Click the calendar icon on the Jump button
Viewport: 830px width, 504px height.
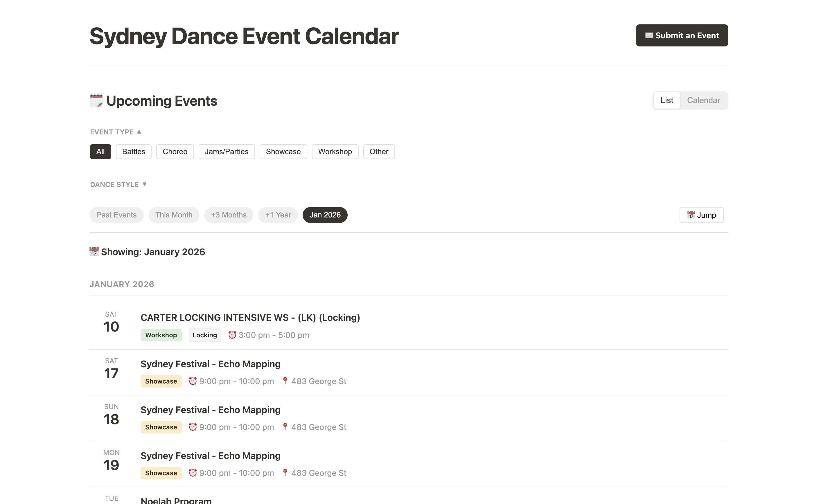tap(691, 215)
